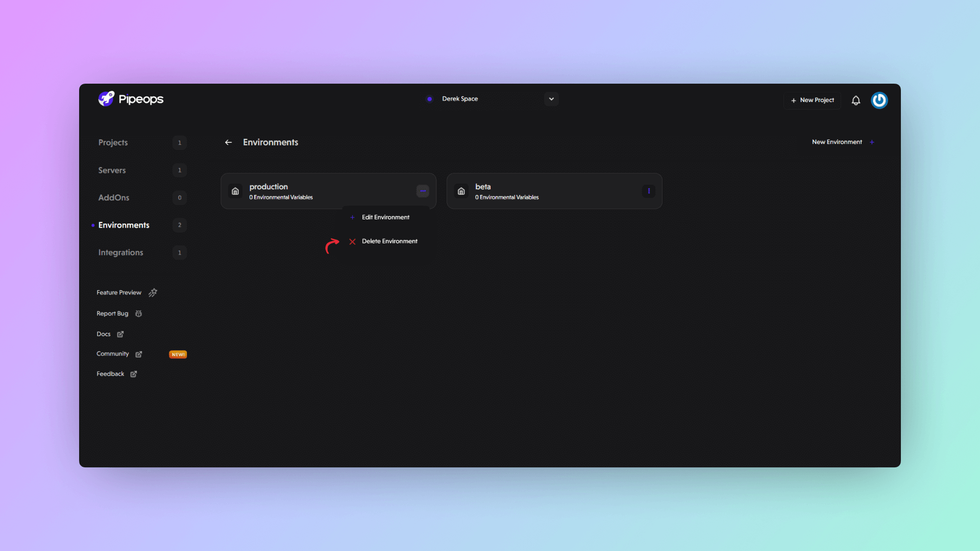This screenshot has height=551, width=980.
Task: Expand the beta environment three-dot menu
Action: [649, 191]
